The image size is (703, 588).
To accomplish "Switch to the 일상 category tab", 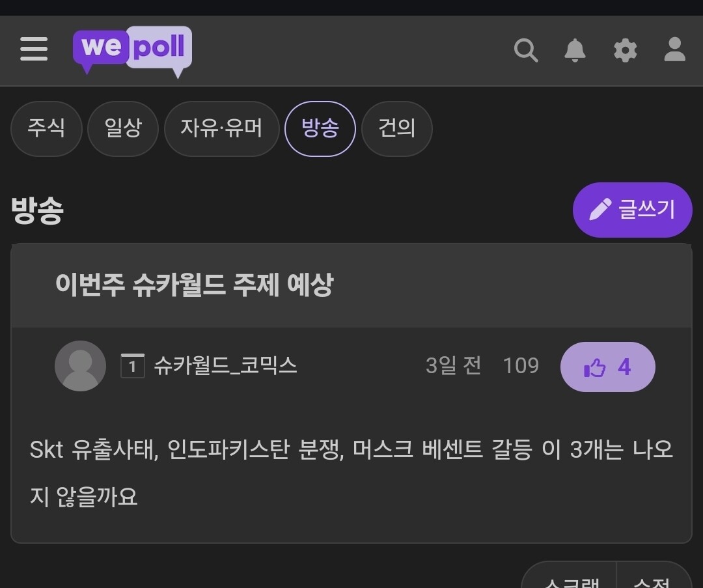I will pos(123,128).
